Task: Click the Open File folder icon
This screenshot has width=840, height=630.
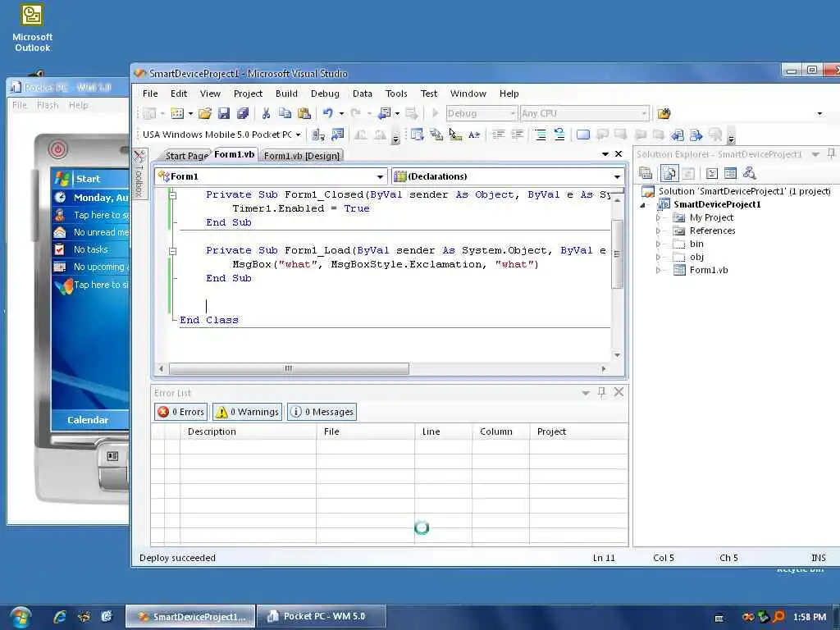Action: [x=204, y=113]
